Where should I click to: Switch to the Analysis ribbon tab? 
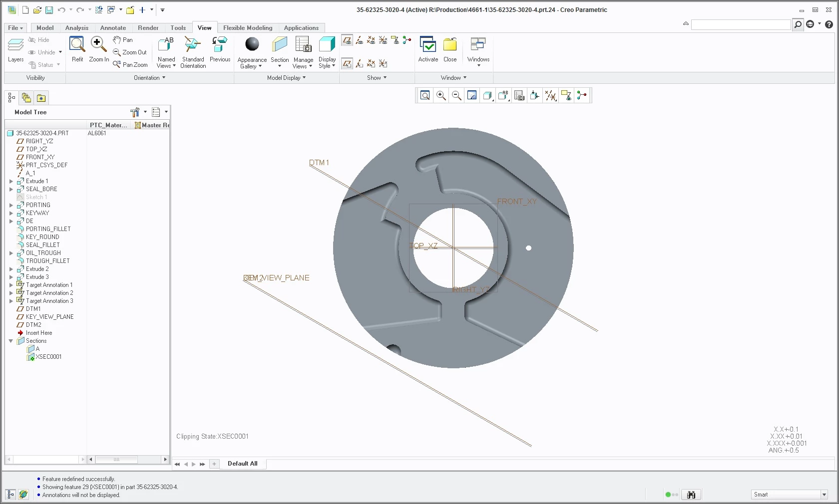coord(76,28)
